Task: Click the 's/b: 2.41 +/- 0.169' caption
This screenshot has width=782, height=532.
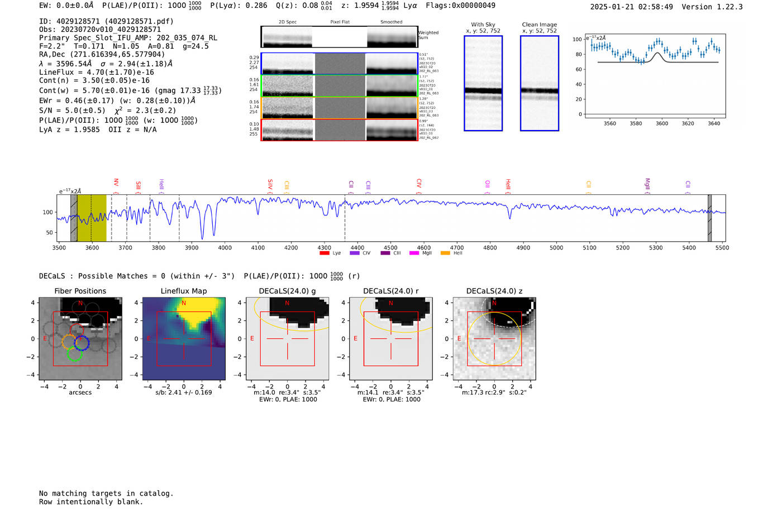Action: pyautogui.click(x=184, y=392)
